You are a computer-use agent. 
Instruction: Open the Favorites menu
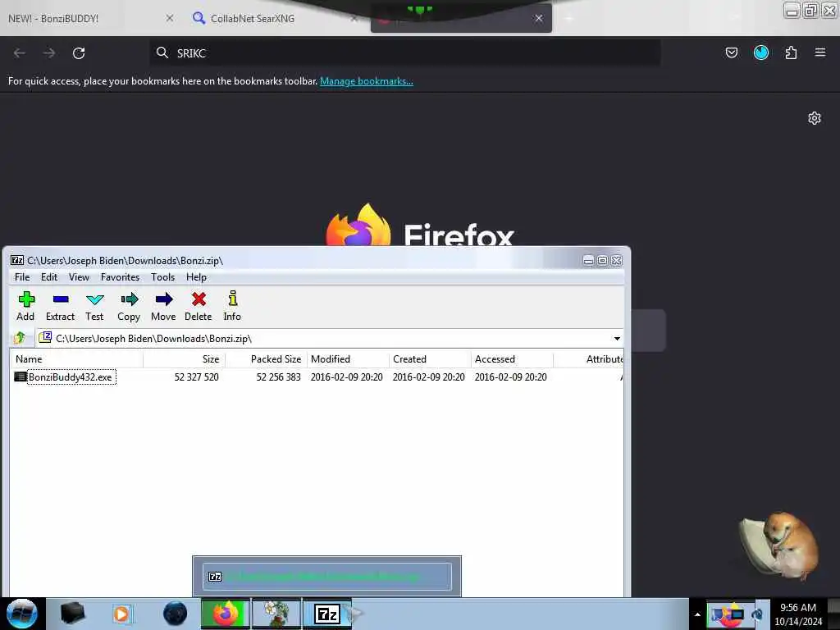tap(120, 277)
